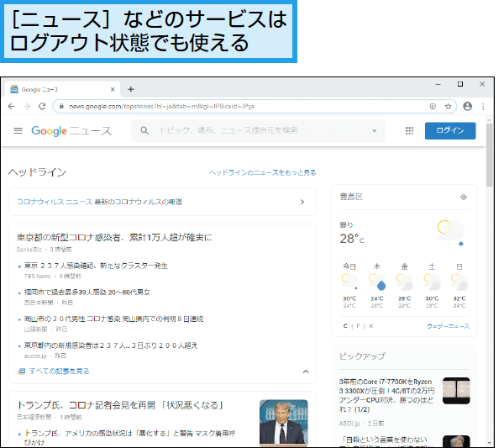
Task: Open the Google apps grid
Action: (x=409, y=130)
